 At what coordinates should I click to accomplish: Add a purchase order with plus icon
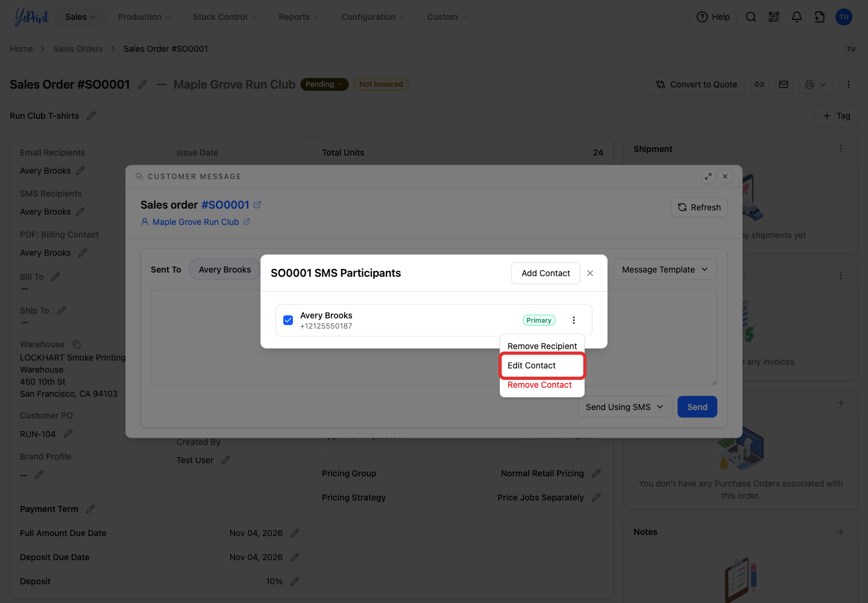[841, 403]
